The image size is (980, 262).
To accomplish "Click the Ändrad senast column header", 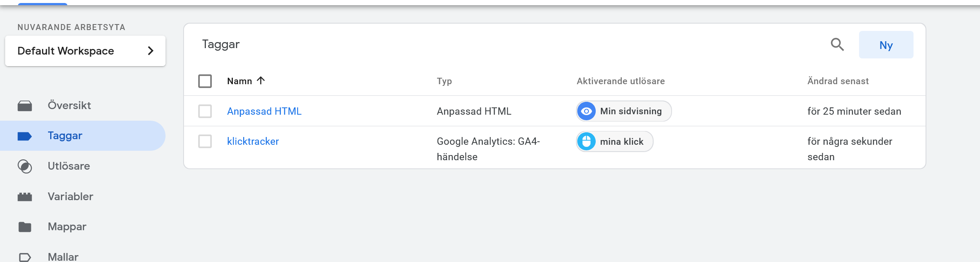I will pyautogui.click(x=838, y=81).
